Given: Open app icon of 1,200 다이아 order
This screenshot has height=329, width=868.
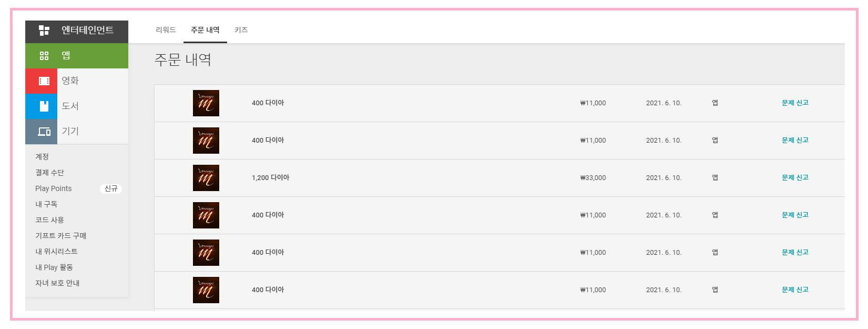Looking at the screenshot, I should point(206,178).
